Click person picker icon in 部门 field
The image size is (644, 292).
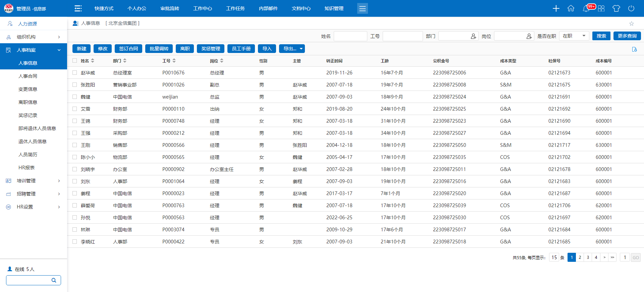pos(473,36)
